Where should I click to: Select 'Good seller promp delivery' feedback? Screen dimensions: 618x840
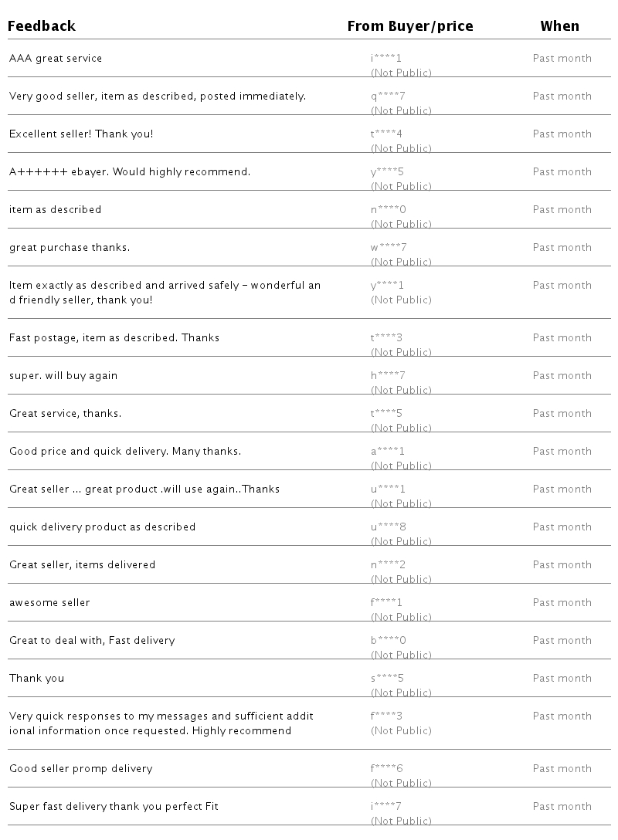tap(80, 769)
